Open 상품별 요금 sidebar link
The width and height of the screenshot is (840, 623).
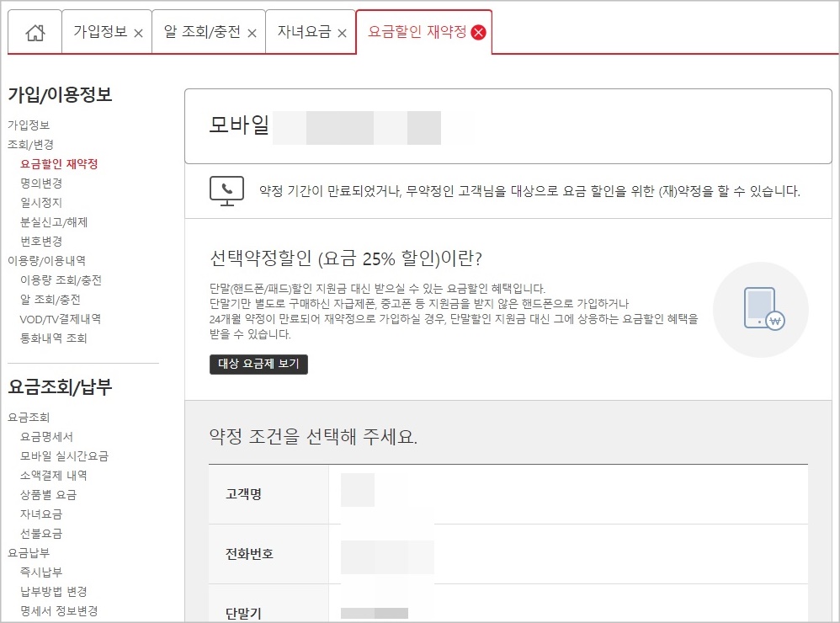coord(48,494)
